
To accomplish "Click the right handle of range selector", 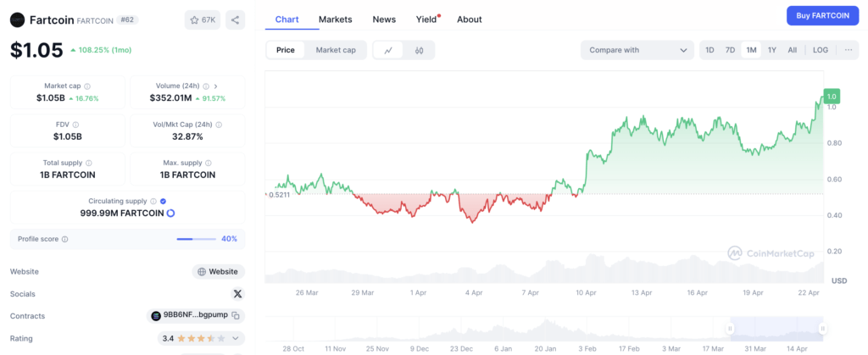I will [822, 329].
